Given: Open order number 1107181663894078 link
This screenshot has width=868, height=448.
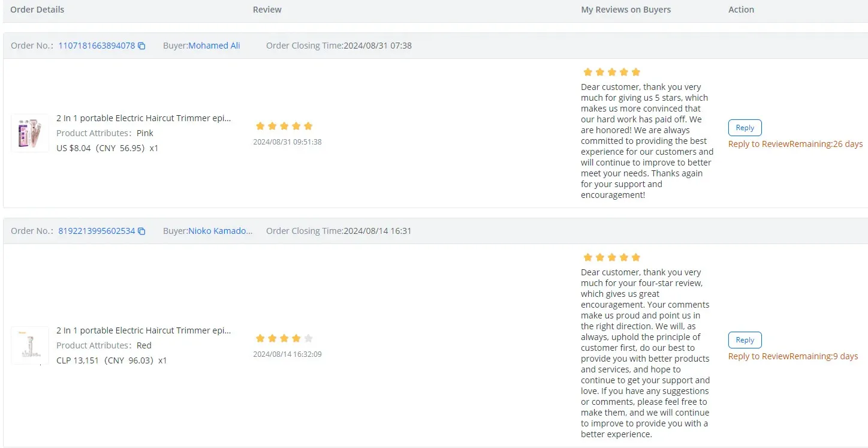Looking at the screenshot, I should [97, 46].
